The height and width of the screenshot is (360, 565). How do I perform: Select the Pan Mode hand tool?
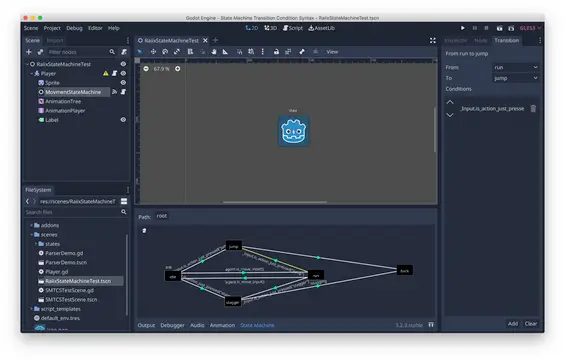point(214,52)
